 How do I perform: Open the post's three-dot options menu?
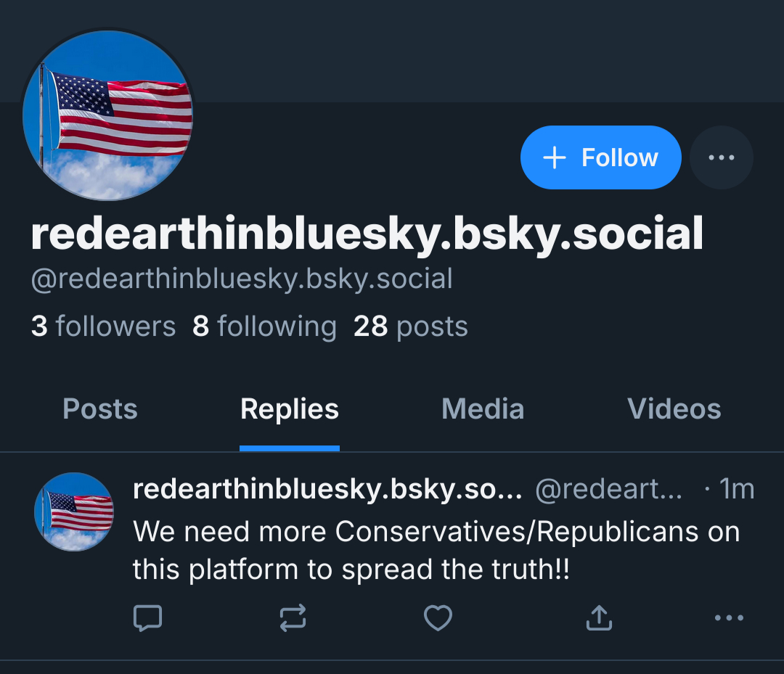click(729, 618)
